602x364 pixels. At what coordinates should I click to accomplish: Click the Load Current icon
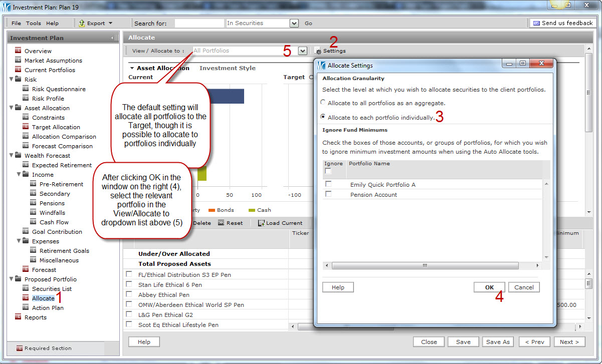point(261,223)
